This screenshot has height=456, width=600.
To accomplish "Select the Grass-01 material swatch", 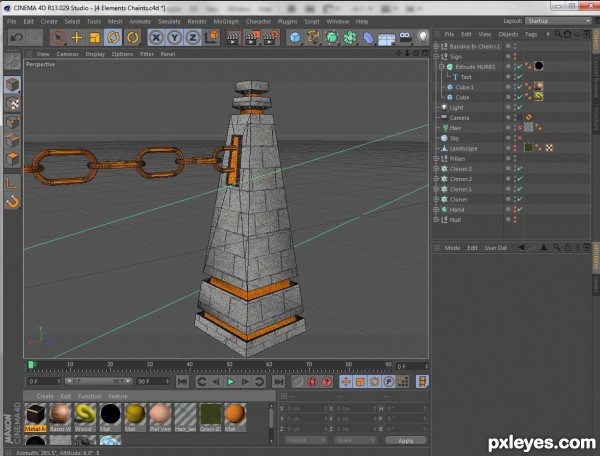I will (210, 417).
